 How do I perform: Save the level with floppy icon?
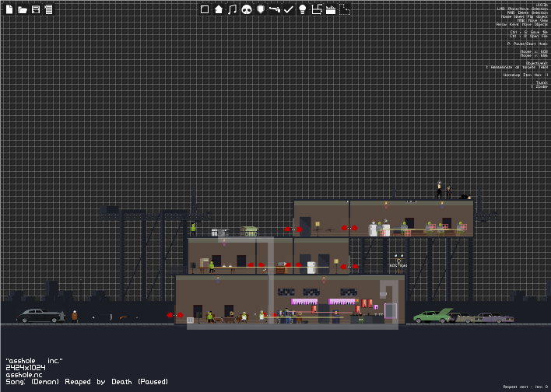[36, 9]
